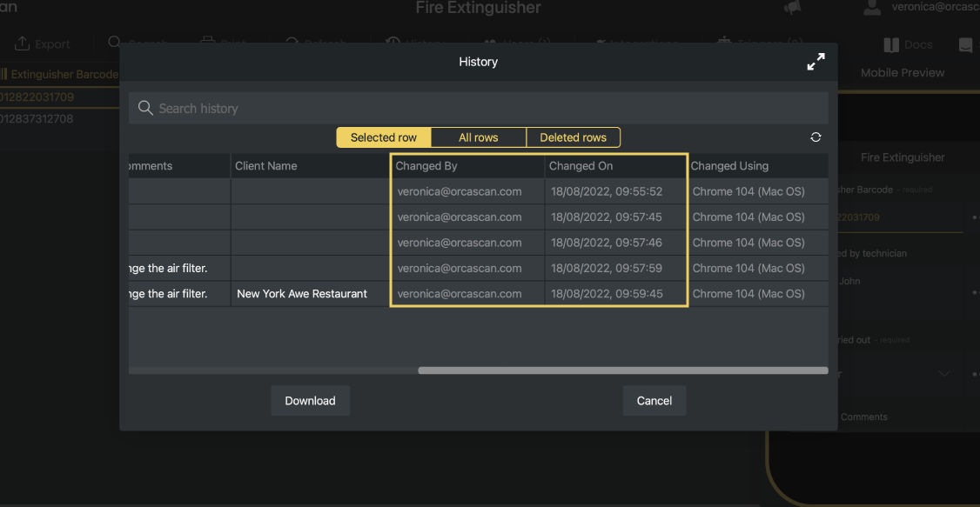Select the 'Selected row' filter option
The image size is (980, 507).
click(383, 137)
